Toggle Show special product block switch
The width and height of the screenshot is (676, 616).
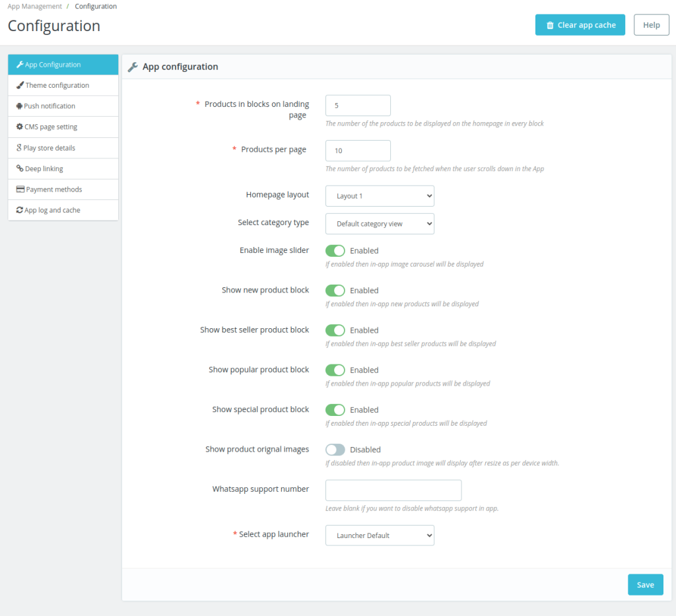coord(335,409)
